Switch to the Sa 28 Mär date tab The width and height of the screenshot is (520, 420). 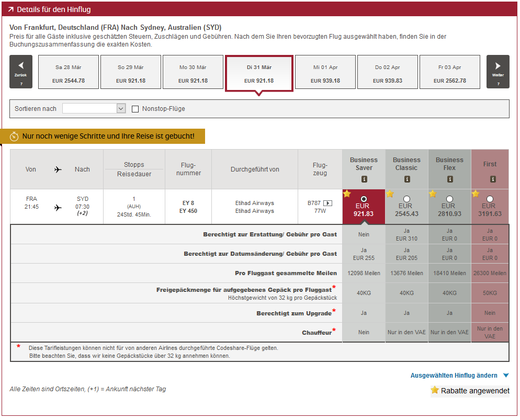pos(69,72)
